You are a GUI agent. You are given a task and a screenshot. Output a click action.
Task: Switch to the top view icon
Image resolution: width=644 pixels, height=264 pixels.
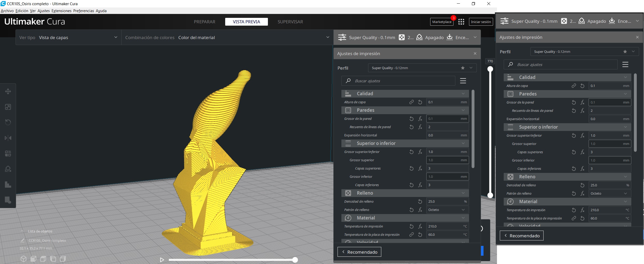point(43,259)
